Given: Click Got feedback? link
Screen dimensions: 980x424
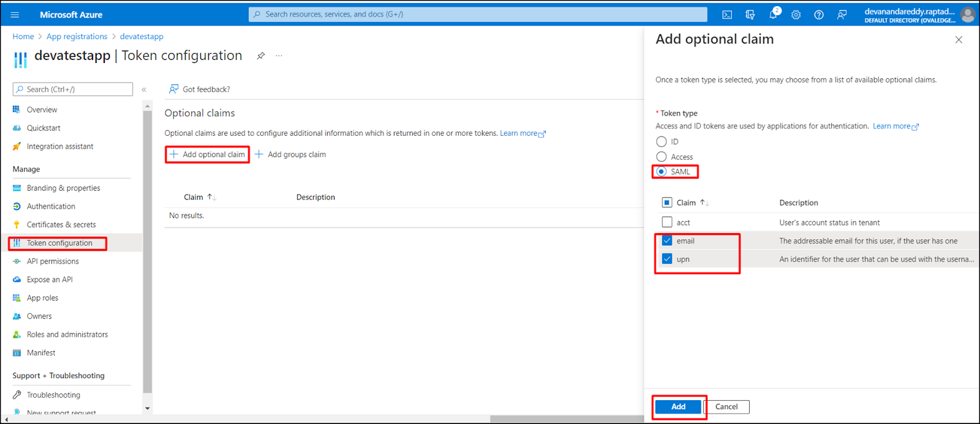Looking at the screenshot, I should [200, 89].
